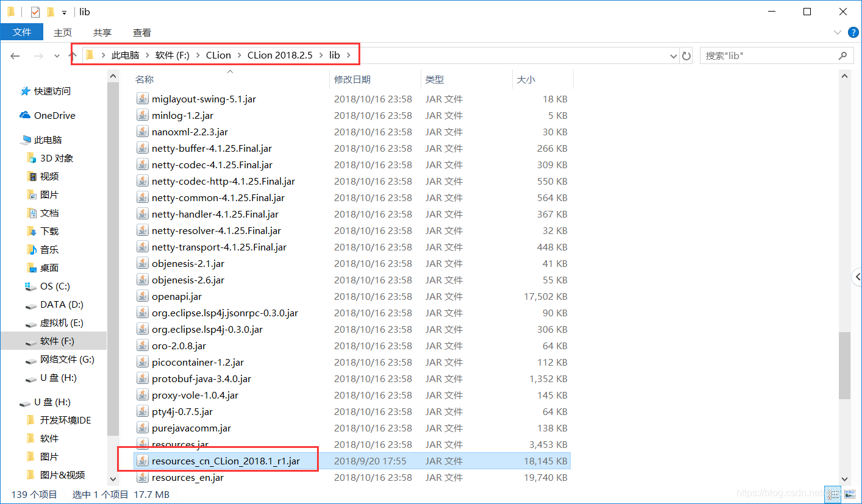
Task: Click the DATA (D:) drive icon
Action: tap(30, 305)
